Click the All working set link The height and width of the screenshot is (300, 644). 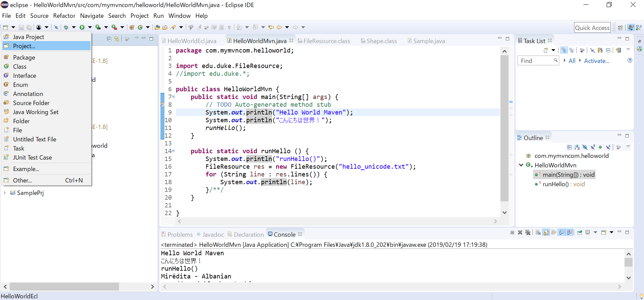pos(572,61)
